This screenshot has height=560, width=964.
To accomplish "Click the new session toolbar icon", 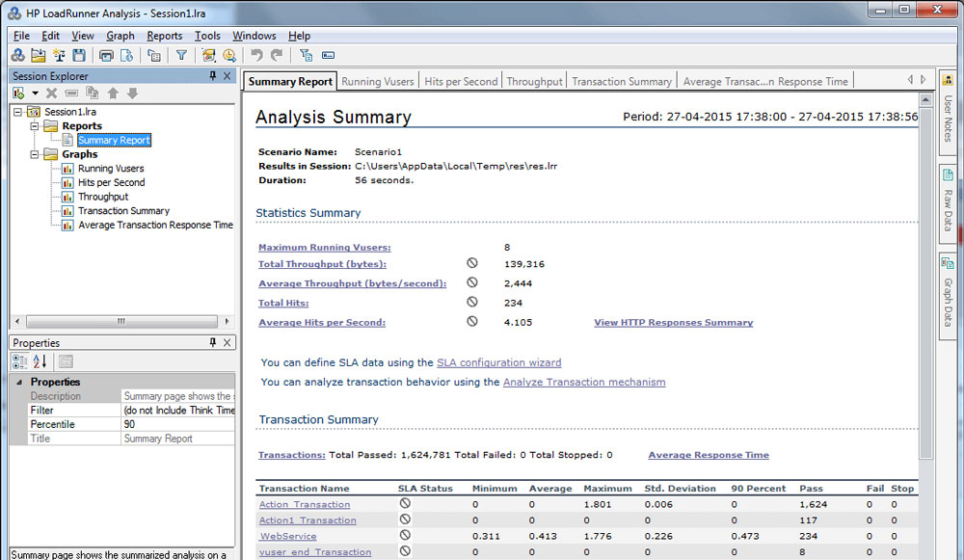I will click(17, 55).
